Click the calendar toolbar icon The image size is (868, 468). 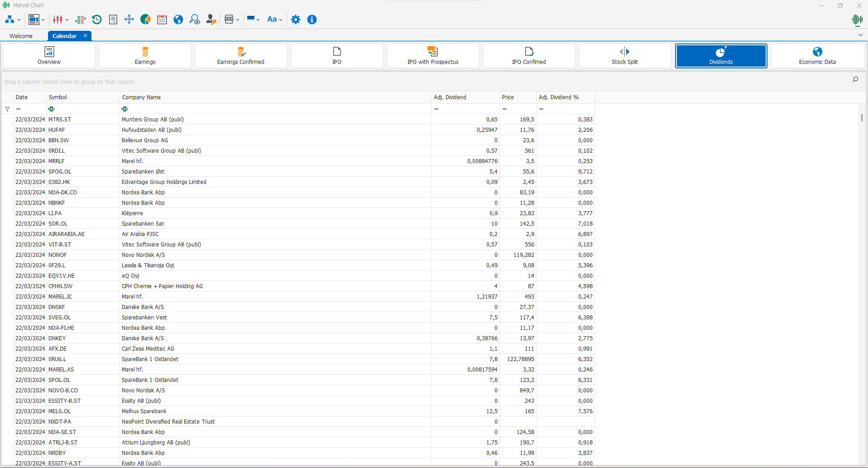click(x=162, y=19)
